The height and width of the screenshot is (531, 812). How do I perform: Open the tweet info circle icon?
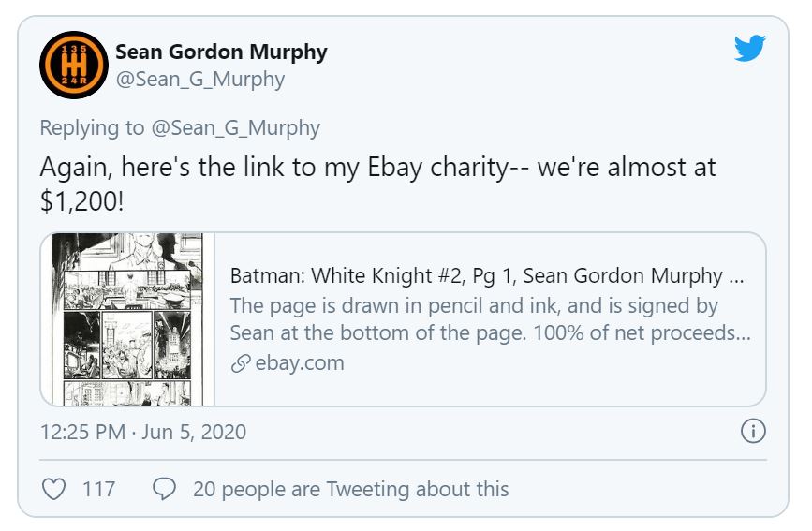[753, 431]
